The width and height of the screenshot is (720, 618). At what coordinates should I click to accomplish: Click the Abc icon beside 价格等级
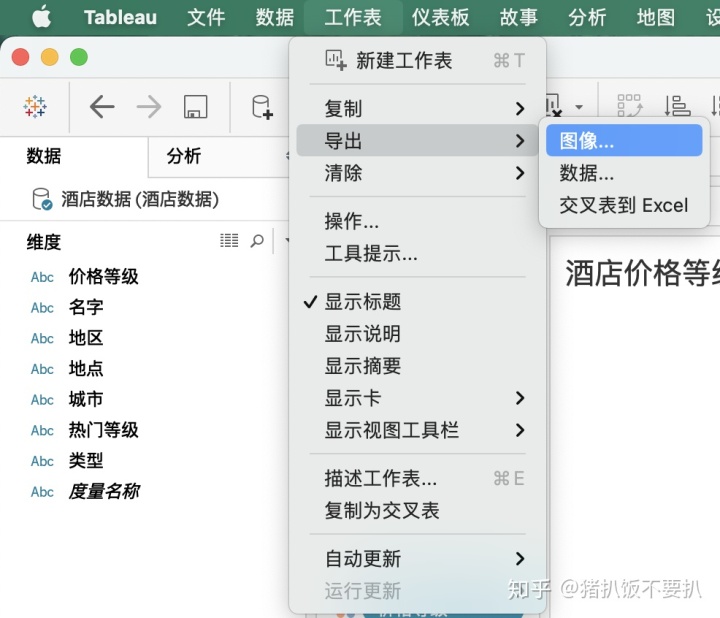(42, 277)
